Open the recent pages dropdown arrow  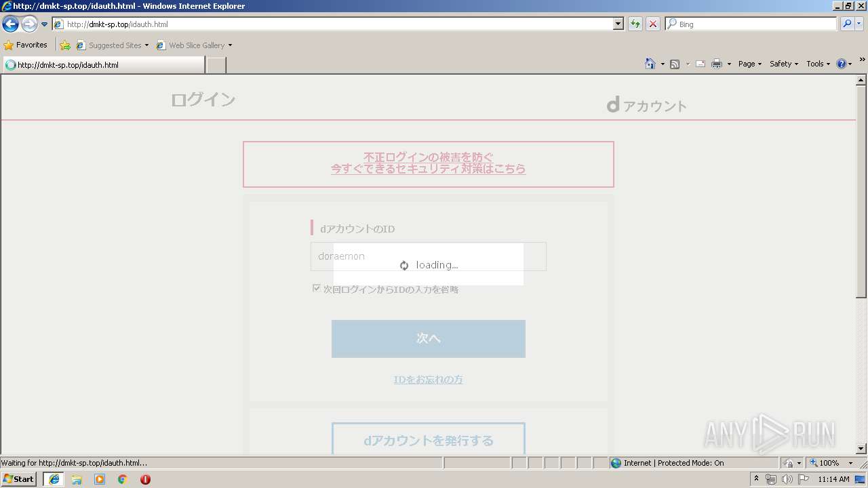[x=44, y=24]
